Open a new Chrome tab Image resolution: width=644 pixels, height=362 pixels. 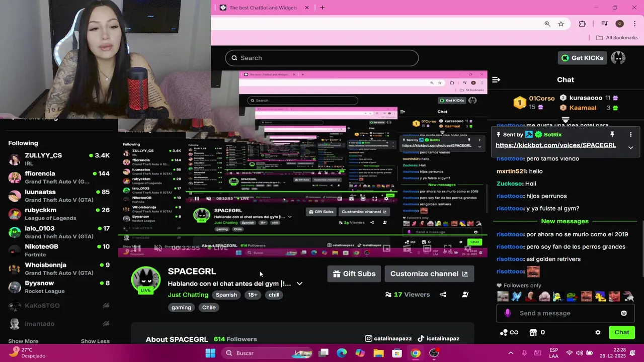(x=322, y=8)
